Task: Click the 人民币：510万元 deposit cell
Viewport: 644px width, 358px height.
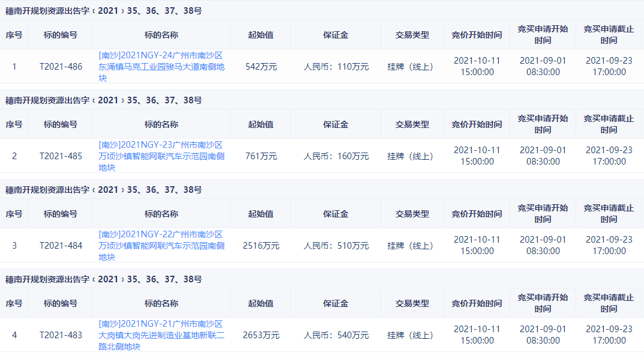Action: [336, 246]
